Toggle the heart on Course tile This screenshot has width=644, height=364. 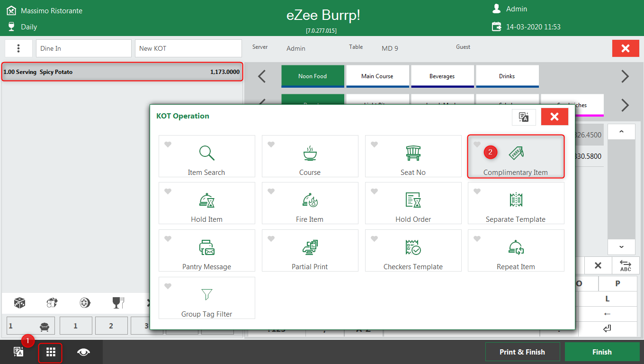(271, 145)
